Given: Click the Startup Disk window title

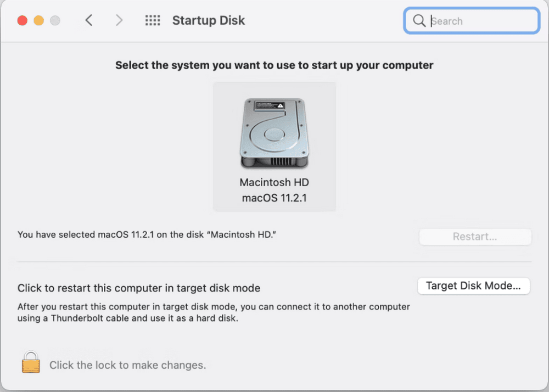Looking at the screenshot, I should tap(209, 20).
